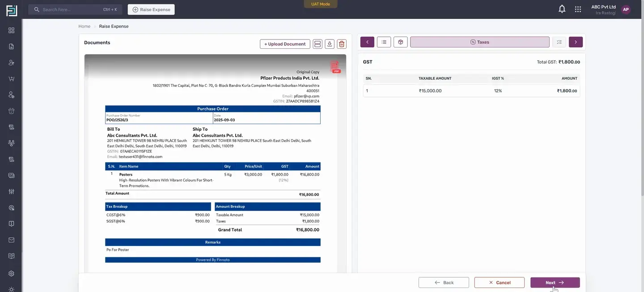Click the search field 'Search here...'

tap(75, 9)
